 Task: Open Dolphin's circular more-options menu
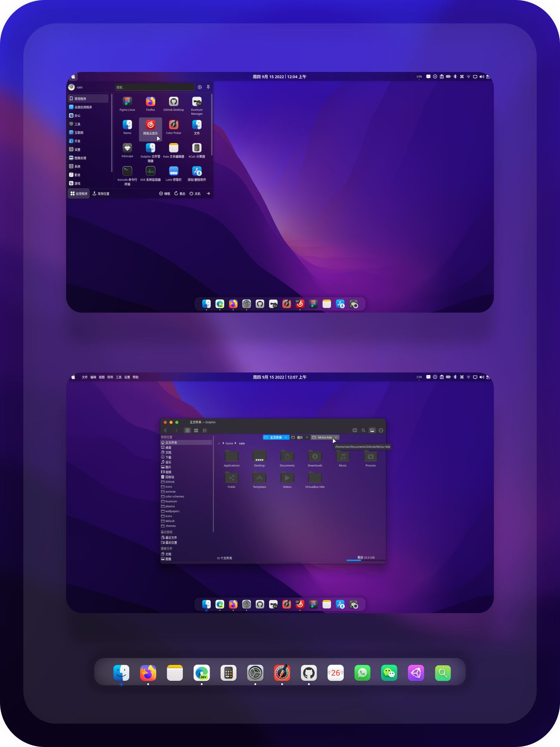click(x=381, y=430)
